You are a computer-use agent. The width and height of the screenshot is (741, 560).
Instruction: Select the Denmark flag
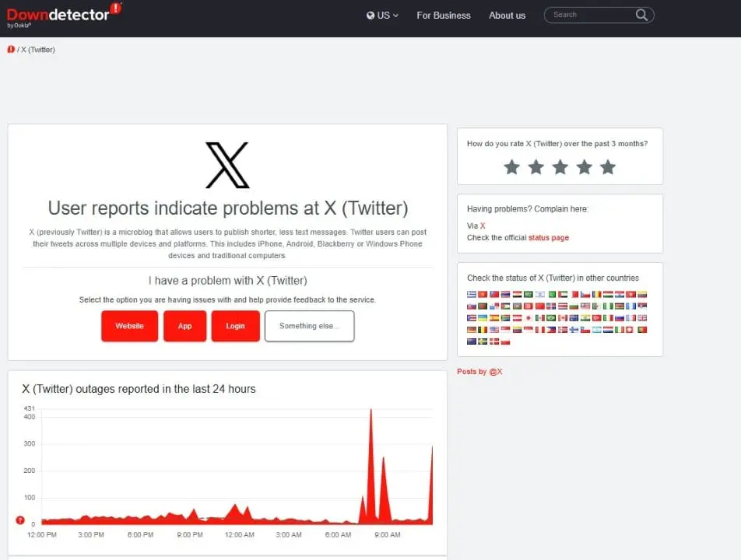pyautogui.click(x=494, y=341)
